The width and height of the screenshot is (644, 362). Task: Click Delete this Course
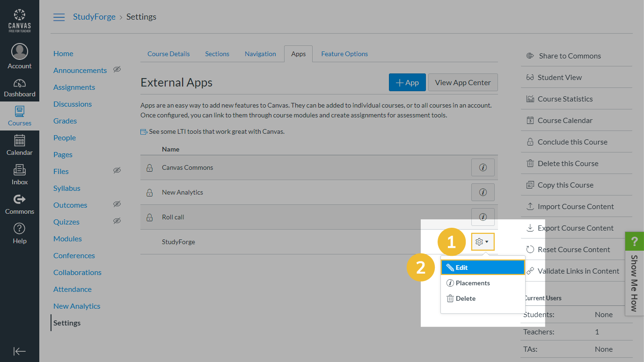(x=562, y=163)
